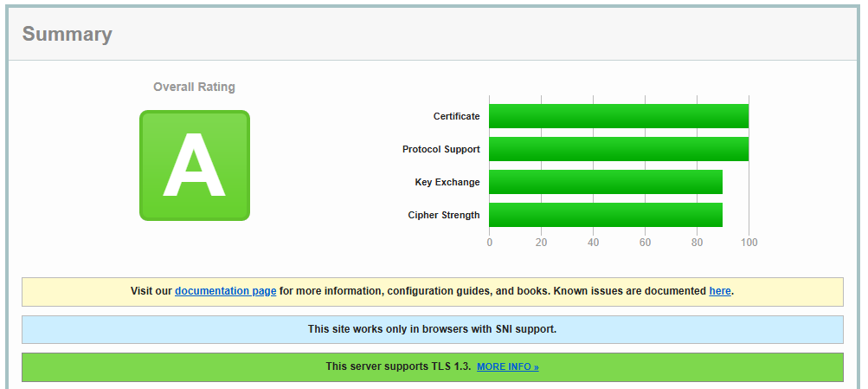Click the Protocol Support chart label
This screenshot has width=868, height=389.
point(441,150)
